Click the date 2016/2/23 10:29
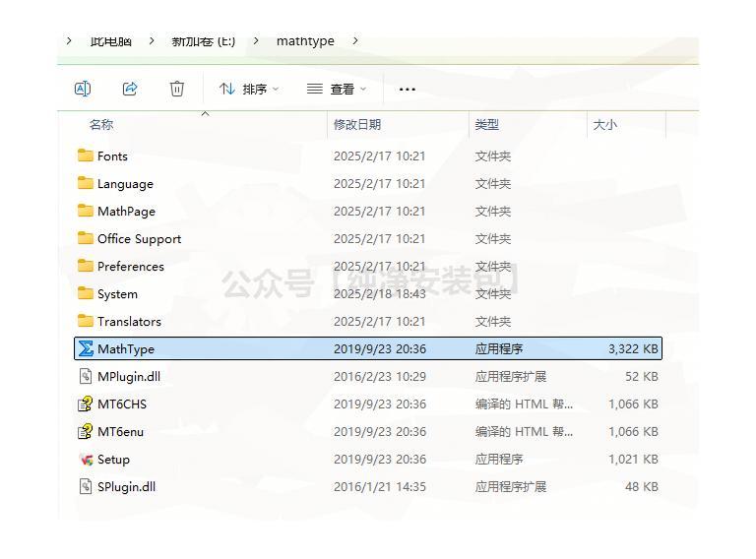756x559 pixels. click(380, 376)
